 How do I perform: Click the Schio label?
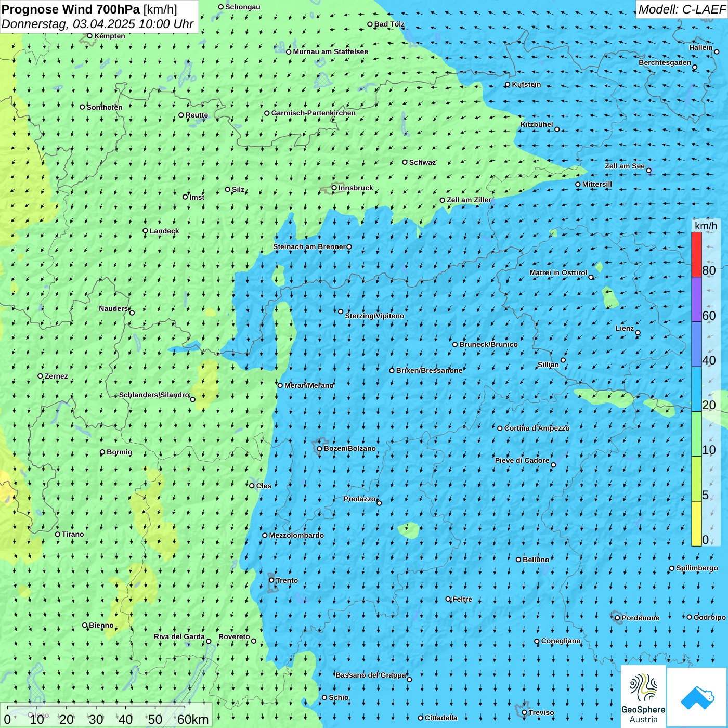click(339, 697)
